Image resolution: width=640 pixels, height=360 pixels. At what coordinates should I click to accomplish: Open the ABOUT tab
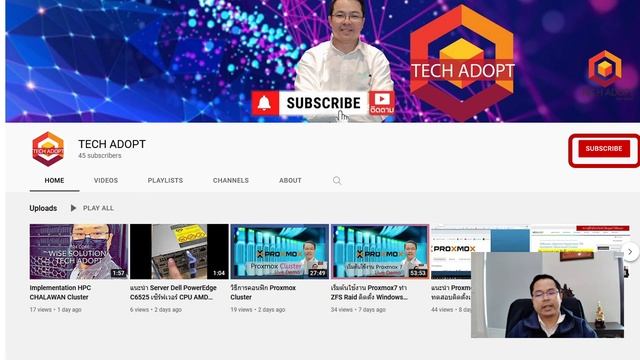[290, 180]
